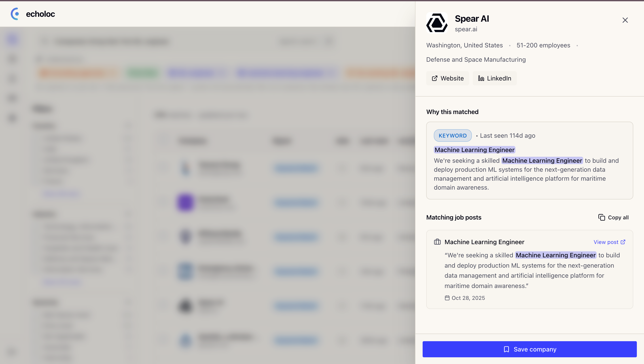Click the echoloc logo in the header
644x364 pixels.
[33, 14]
